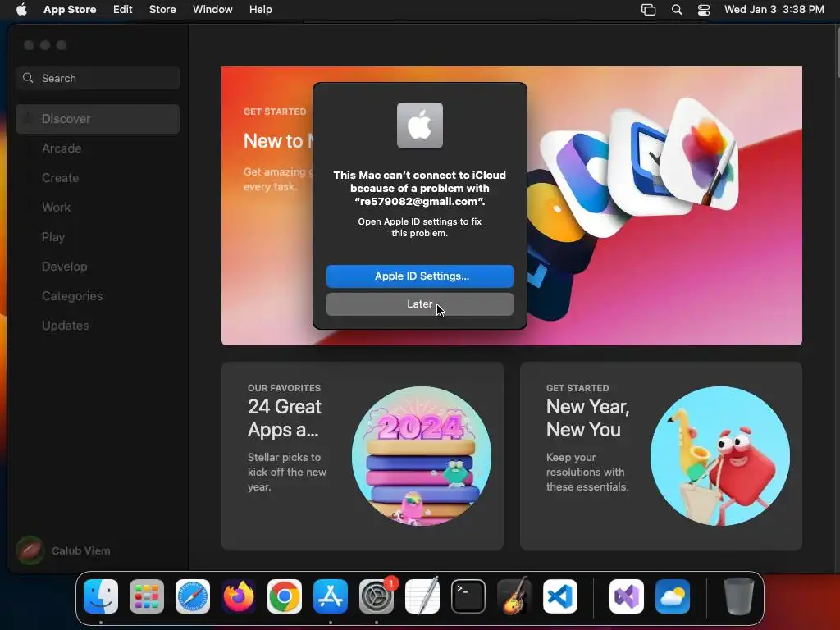Click the Calub Viem profile avatar

30,550
